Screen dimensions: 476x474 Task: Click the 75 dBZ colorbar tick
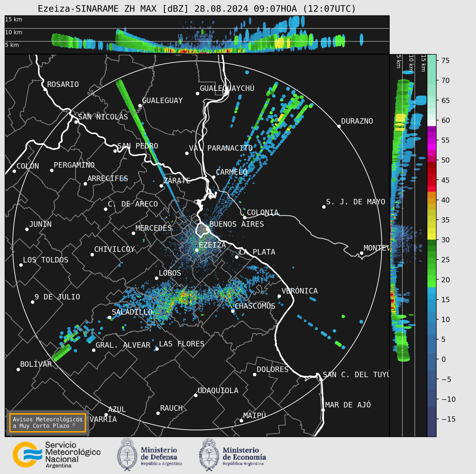(x=446, y=61)
